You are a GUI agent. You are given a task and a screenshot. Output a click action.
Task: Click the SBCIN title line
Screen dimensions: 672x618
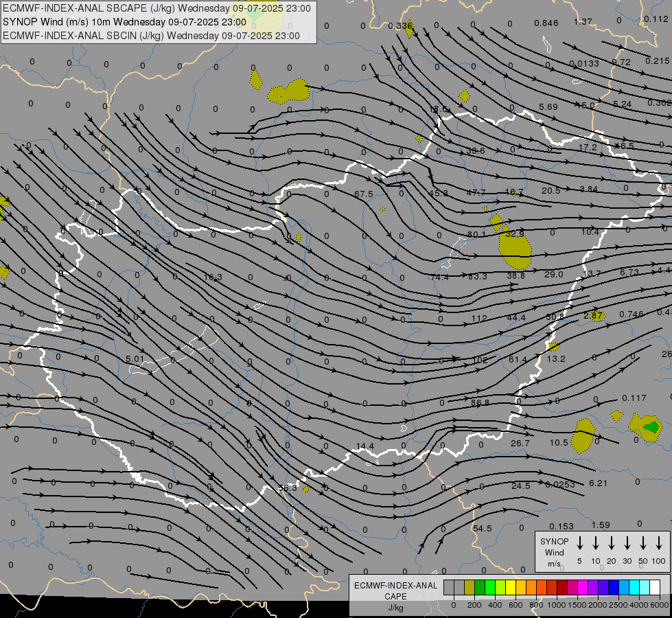[x=151, y=36]
